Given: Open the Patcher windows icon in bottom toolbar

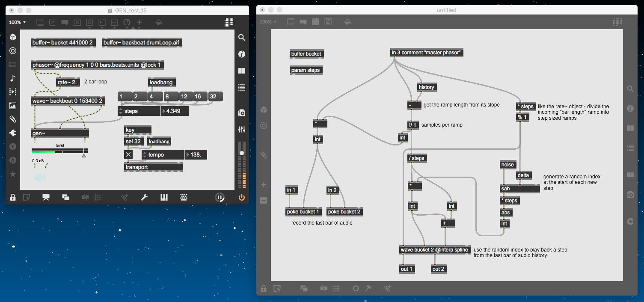Looking at the screenshot, I should coord(65,197).
